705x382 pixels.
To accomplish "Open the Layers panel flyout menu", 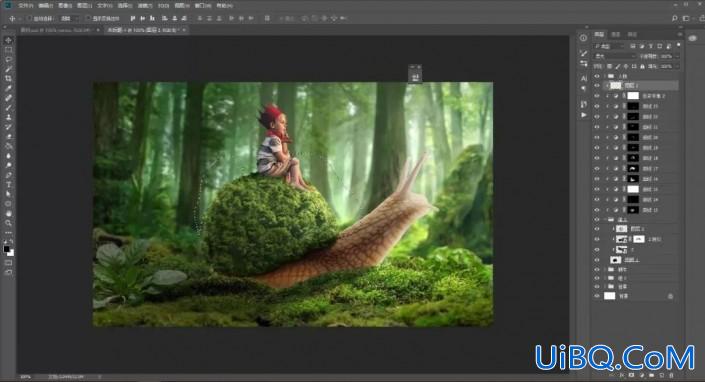I will [680, 34].
